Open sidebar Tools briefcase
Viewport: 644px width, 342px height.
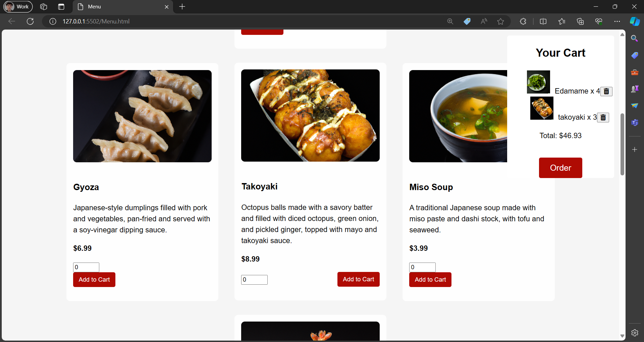(635, 72)
